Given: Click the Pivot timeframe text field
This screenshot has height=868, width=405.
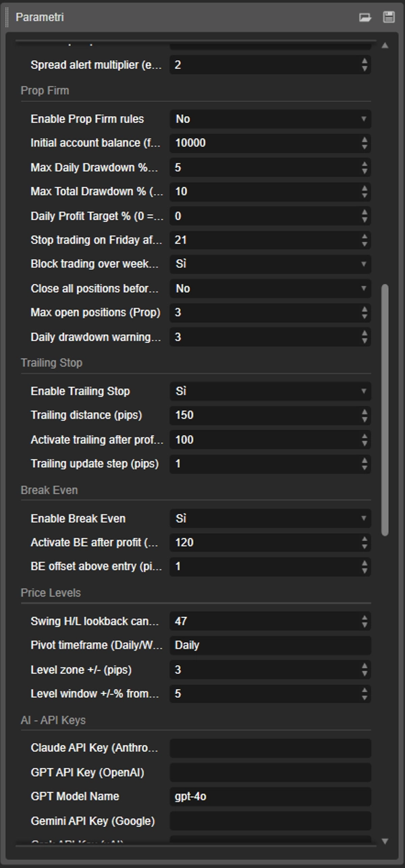Looking at the screenshot, I should tap(270, 645).
